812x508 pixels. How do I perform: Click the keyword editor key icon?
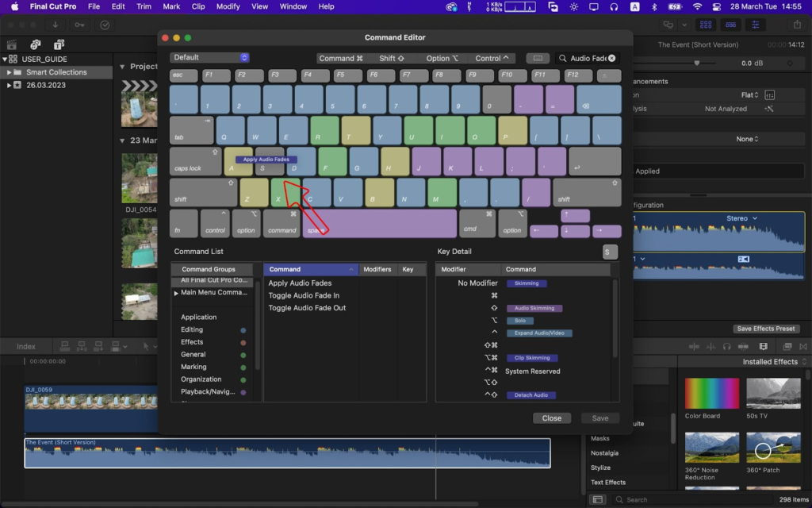pos(79,25)
